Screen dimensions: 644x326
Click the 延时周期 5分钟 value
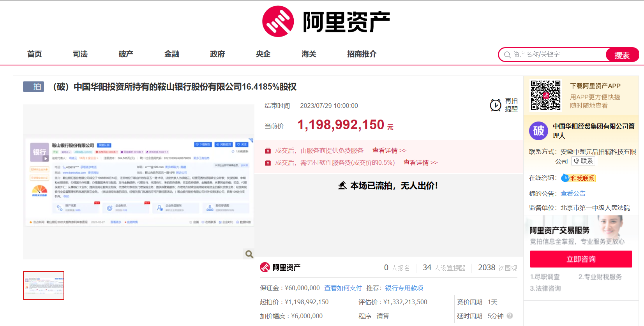click(496, 316)
